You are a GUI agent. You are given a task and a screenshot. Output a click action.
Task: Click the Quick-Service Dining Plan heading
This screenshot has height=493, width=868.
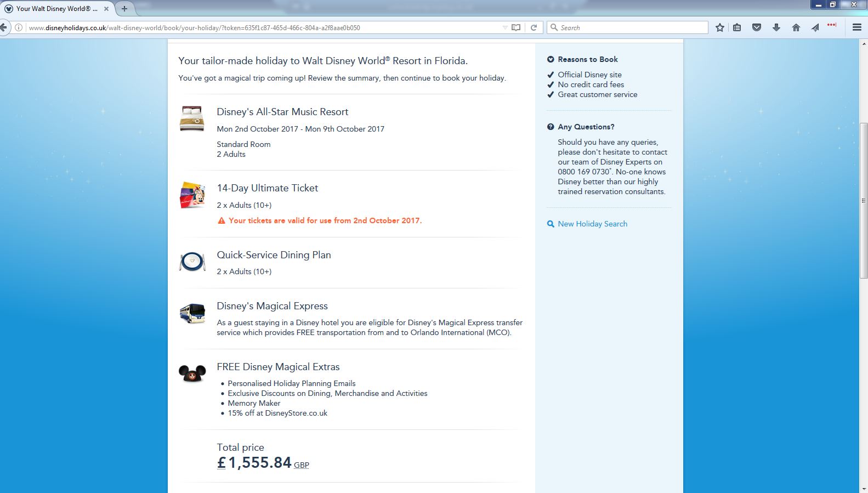point(274,255)
